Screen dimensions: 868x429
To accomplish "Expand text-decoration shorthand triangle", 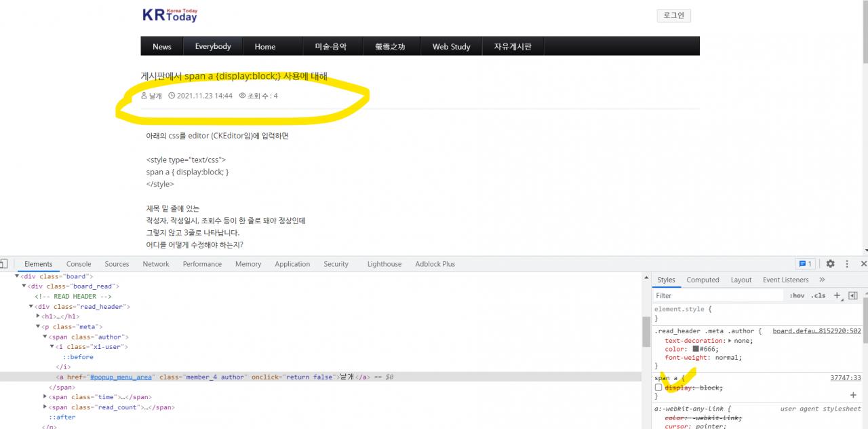I will tap(730, 341).
